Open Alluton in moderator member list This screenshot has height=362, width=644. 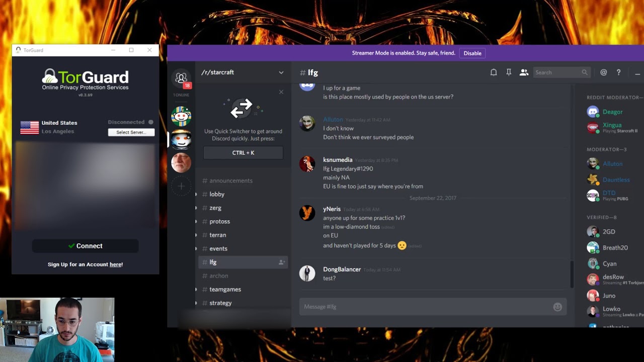(615, 163)
